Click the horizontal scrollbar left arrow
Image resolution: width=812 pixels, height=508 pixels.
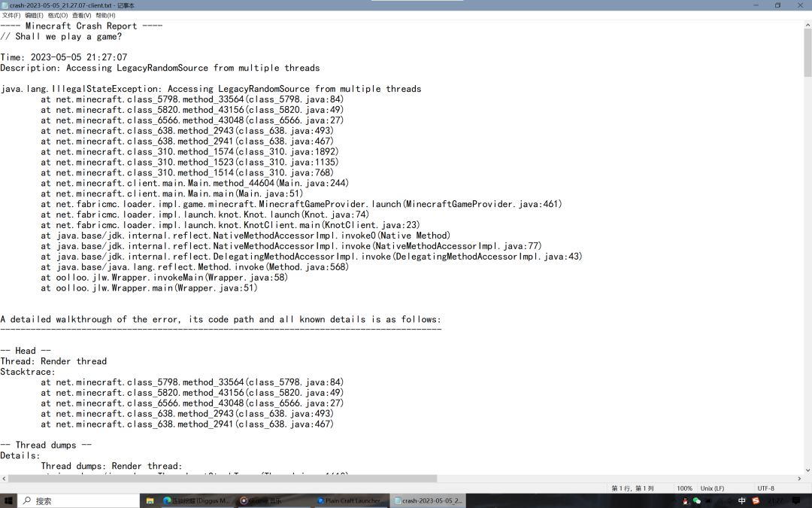(x=5, y=479)
